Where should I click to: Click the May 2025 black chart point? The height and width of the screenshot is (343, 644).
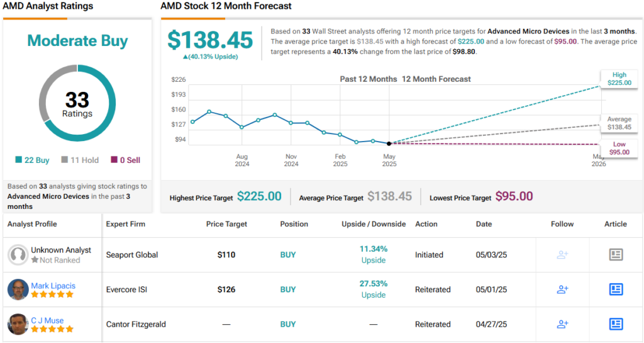[389, 143]
